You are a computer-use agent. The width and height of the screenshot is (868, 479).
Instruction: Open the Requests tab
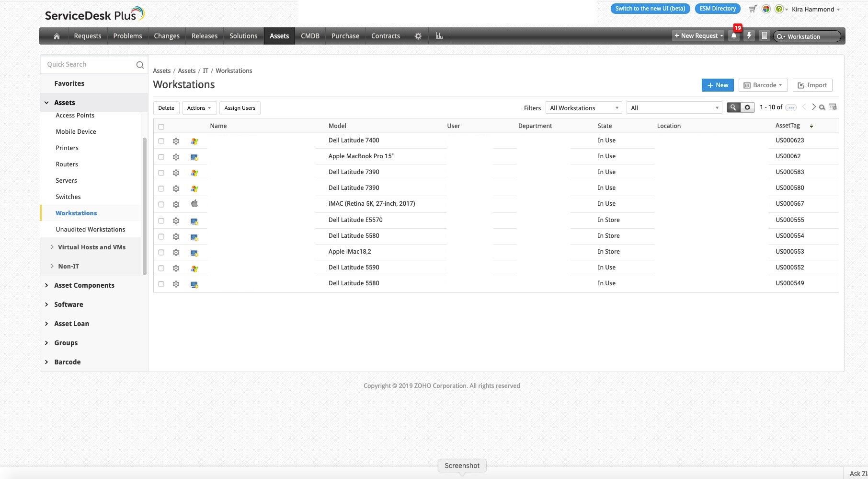click(88, 36)
